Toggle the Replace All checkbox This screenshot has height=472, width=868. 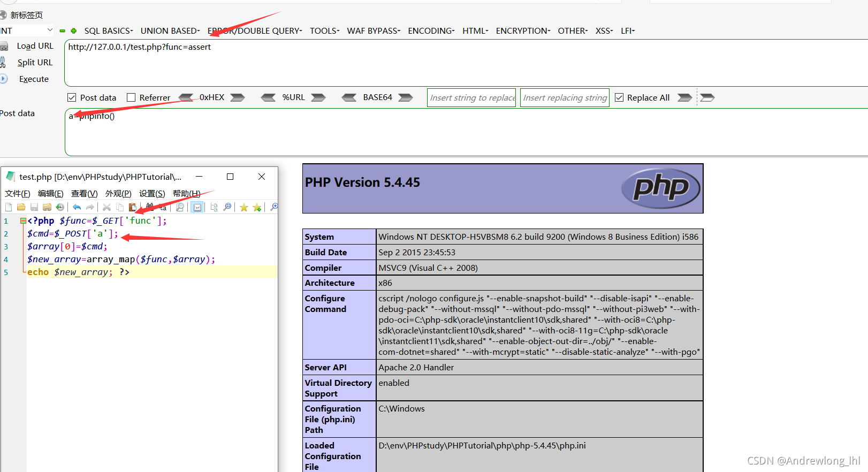pos(619,97)
